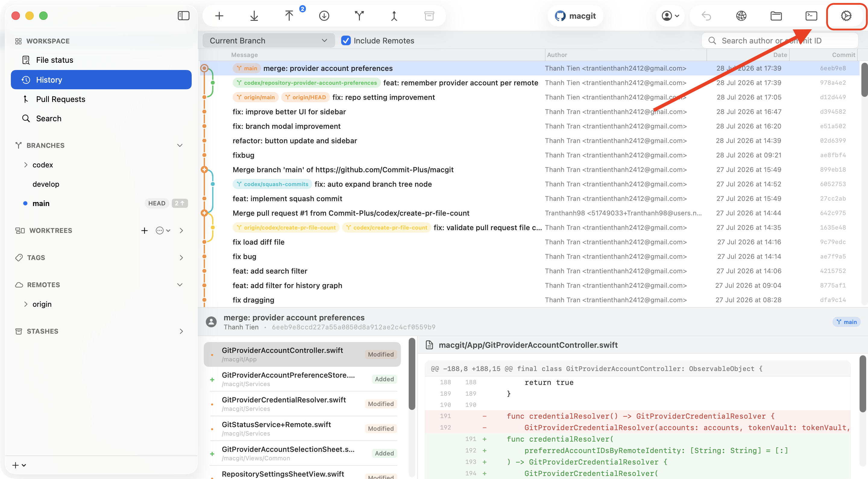
Task: Uncheck Include Remotes checkbox
Action: [x=346, y=40]
